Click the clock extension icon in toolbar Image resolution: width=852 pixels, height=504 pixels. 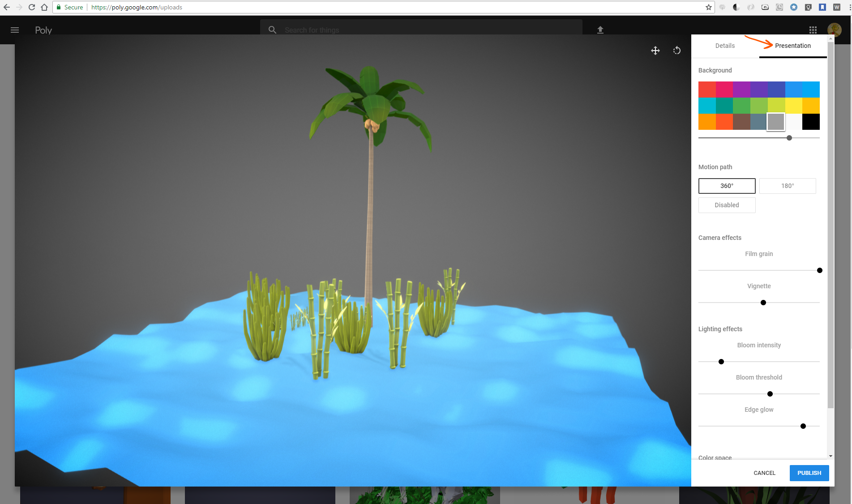pos(779,7)
